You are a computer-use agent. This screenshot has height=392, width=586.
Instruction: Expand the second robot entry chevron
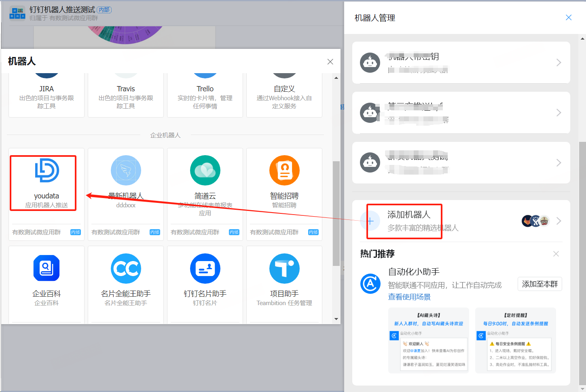click(x=558, y=113)
